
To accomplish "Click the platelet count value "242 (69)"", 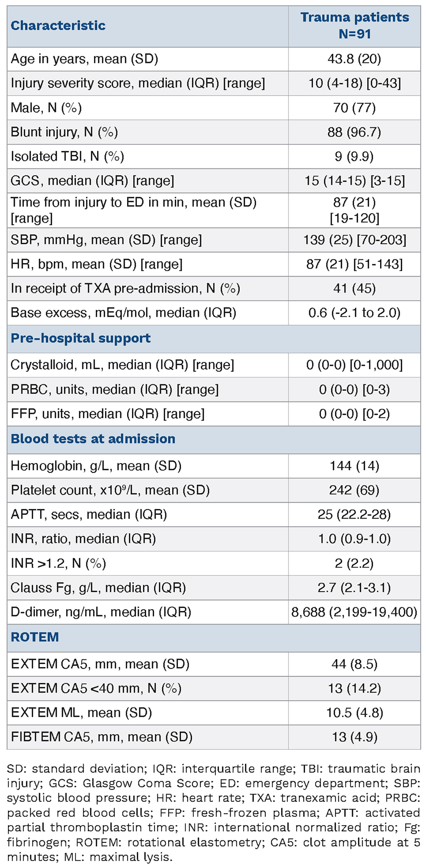I will click(355, 490).
